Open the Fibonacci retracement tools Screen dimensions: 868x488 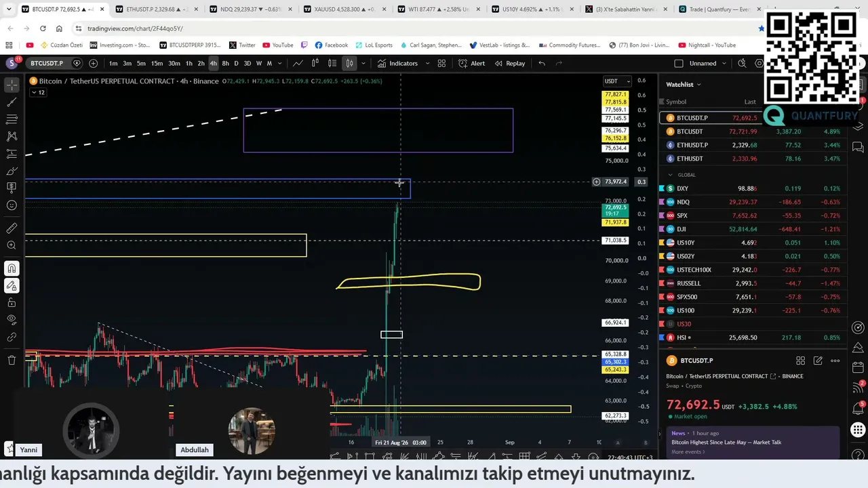(x=12, y=119)
